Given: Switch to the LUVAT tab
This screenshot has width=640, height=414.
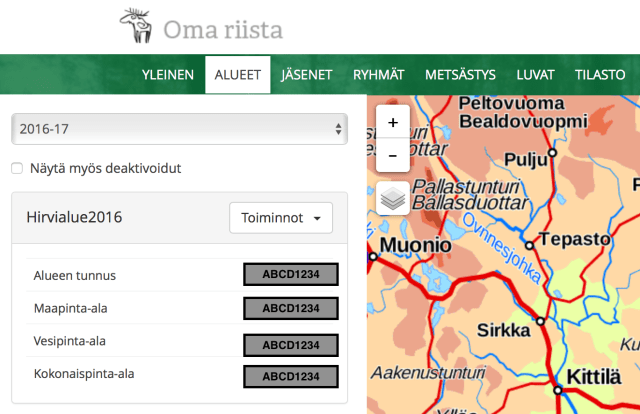Looking at the screenshot, I should point(535,75).
